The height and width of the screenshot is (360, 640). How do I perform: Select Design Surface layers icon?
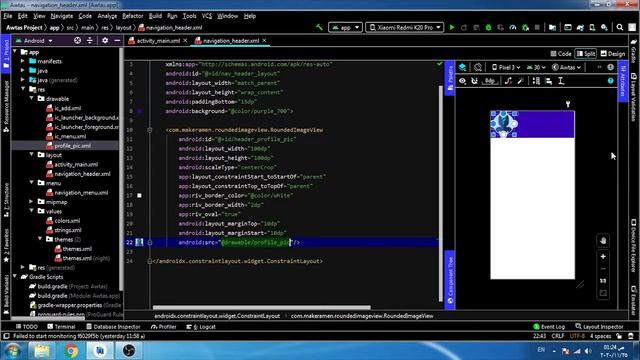(462, 67)
